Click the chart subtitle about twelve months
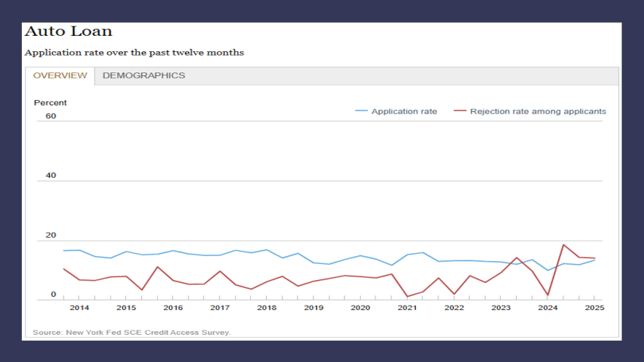 coord(134,53)
